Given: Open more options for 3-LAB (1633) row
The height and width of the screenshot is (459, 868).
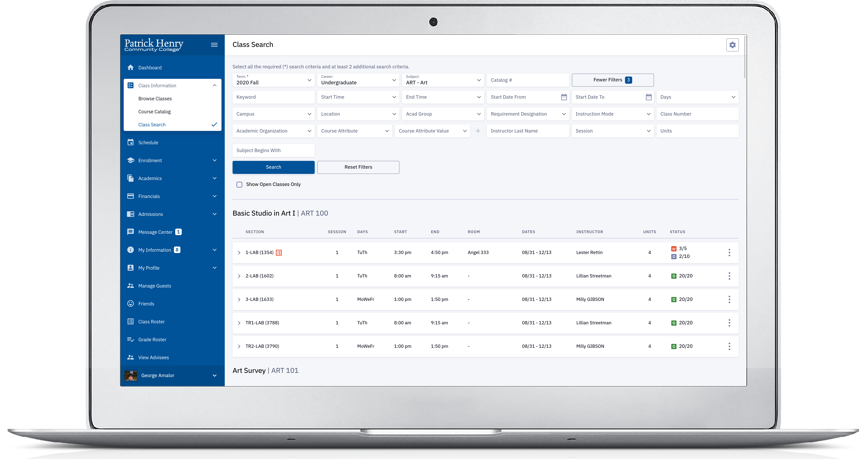Looking at the screenshot, I should 729,299.
